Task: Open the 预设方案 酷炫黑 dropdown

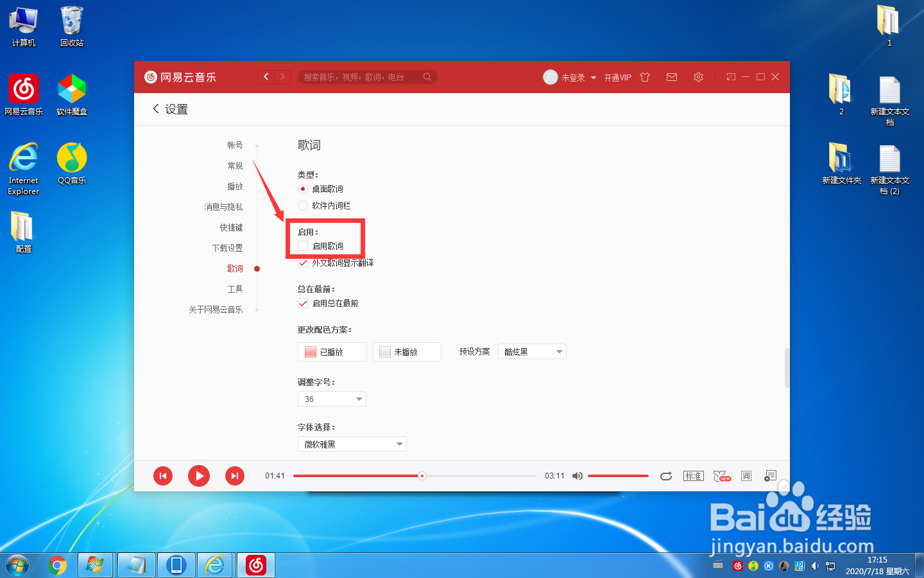Action: (532, 351)
